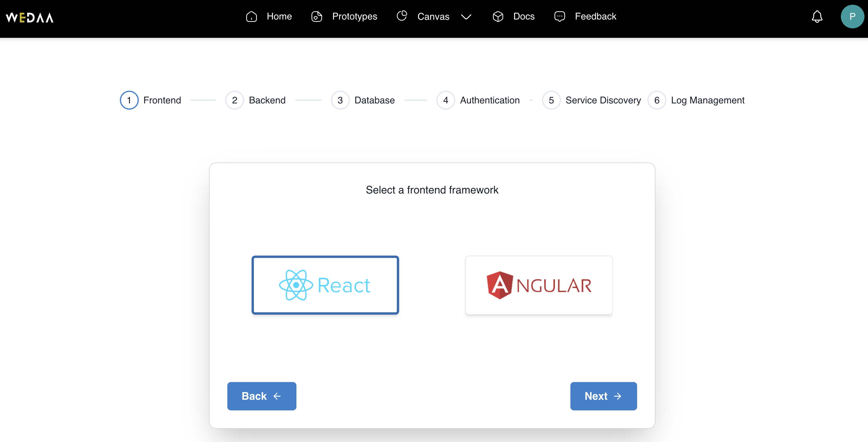Open Feedback in the navigation bar
Screen dimensions: 868x442
click(x=595, y=17)
